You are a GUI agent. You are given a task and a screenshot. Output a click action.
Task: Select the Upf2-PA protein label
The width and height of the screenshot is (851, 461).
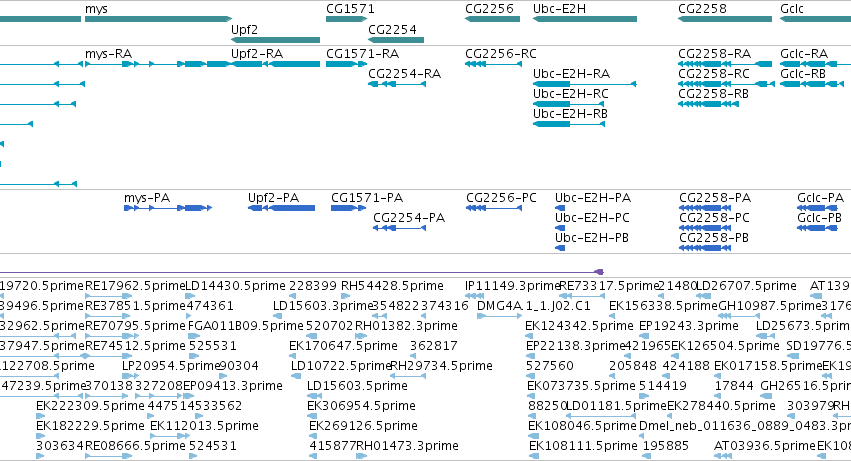pos(274,198)
